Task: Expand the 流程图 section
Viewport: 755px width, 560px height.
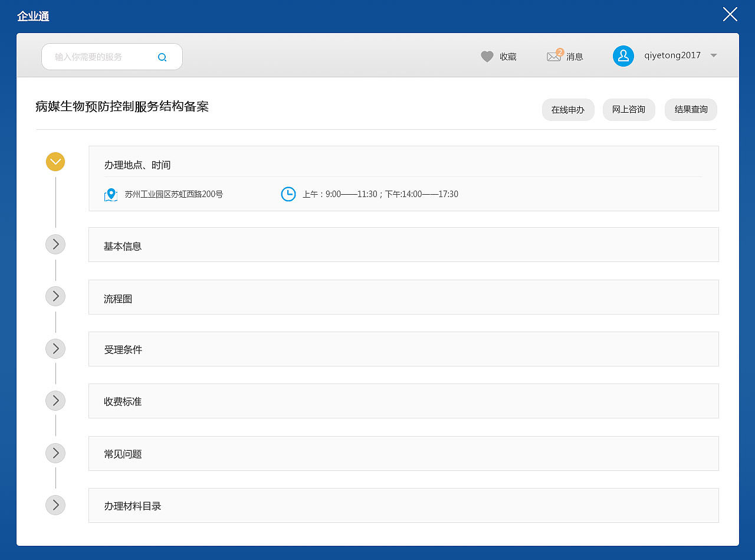Action: (55, 296)
